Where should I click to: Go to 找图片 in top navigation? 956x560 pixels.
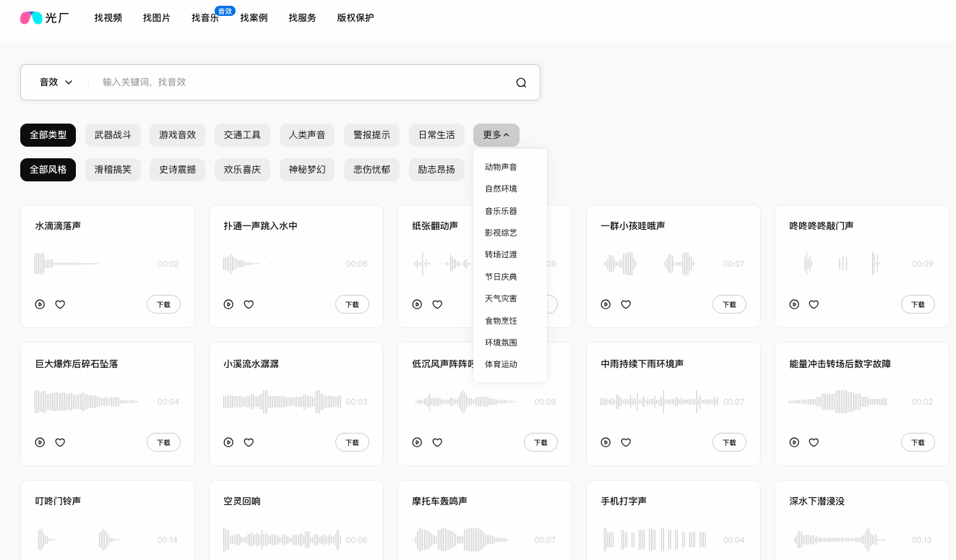coord(157,18)
